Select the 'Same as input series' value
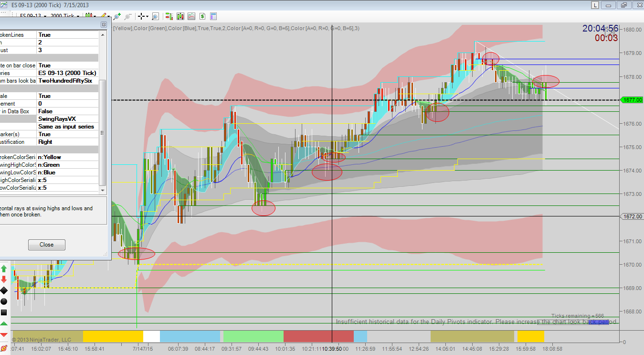644x355 pixels. click(67, 127)
